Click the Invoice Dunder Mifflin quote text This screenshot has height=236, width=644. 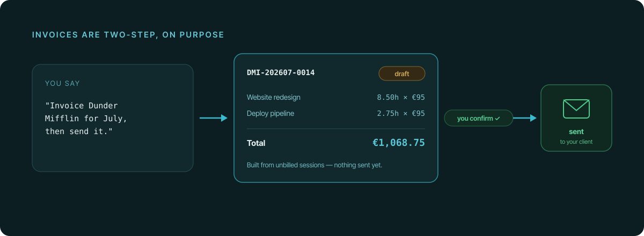point(86,119)
